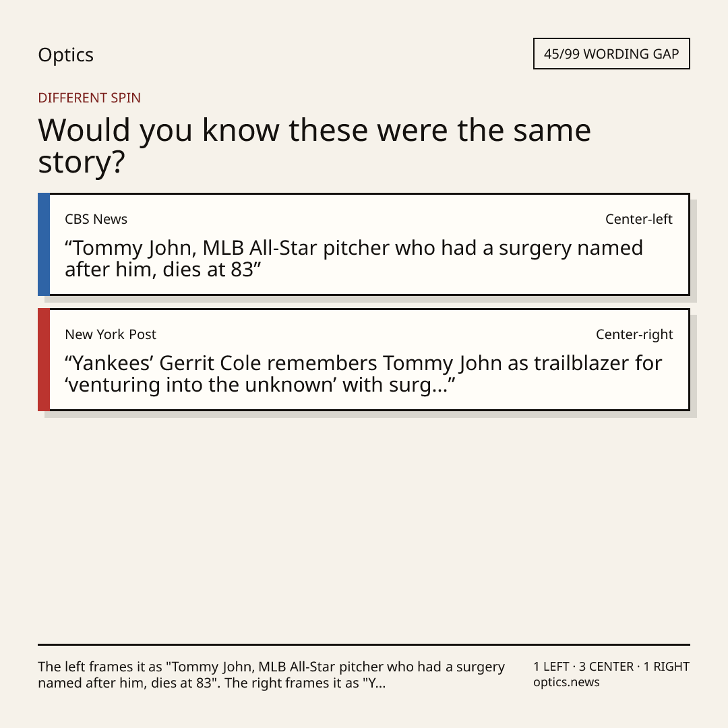Click the 1 LEFT · 3 CENTER · 1 RIGHT count
This screenshot has height=728, width=728.
(x=611, y=667)
